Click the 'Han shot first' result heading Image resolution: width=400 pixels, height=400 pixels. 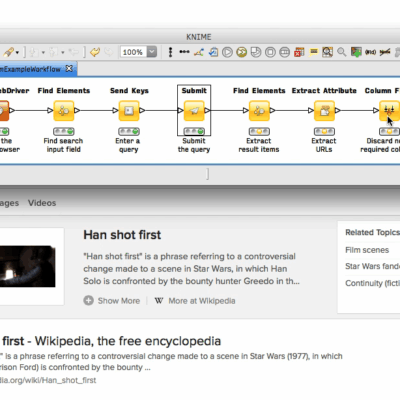pyautogui.click(x=122, y=235)
